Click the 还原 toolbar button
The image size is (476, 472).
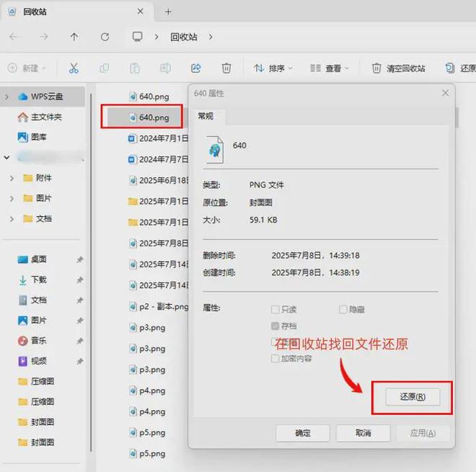[x=460, y=68]
